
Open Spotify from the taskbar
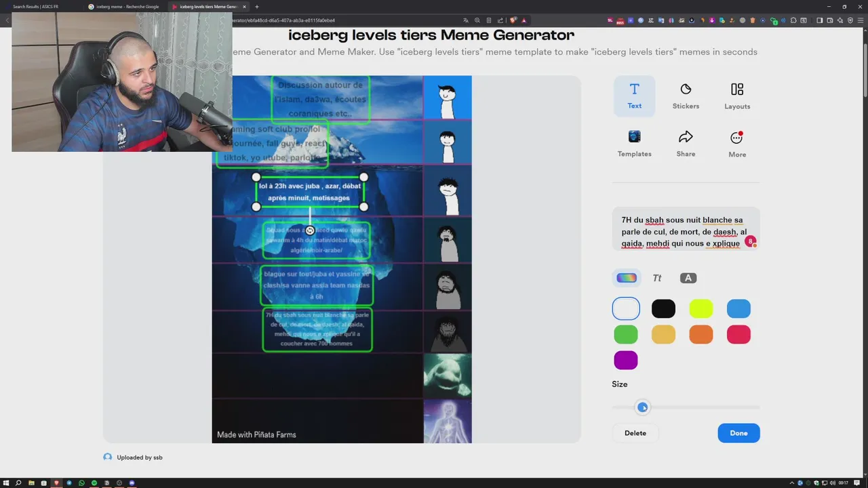coord(94,483)
